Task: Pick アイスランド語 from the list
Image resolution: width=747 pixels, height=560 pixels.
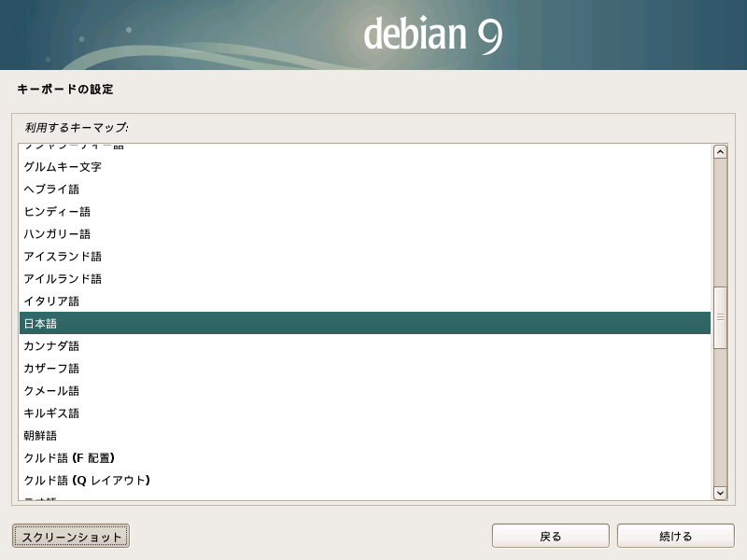Action: point(63,257)
